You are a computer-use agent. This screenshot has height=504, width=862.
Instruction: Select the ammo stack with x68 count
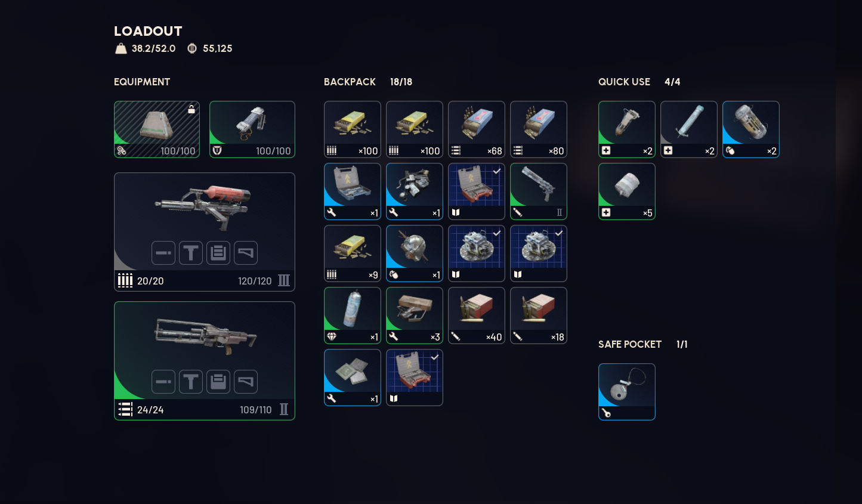point(477,129)
